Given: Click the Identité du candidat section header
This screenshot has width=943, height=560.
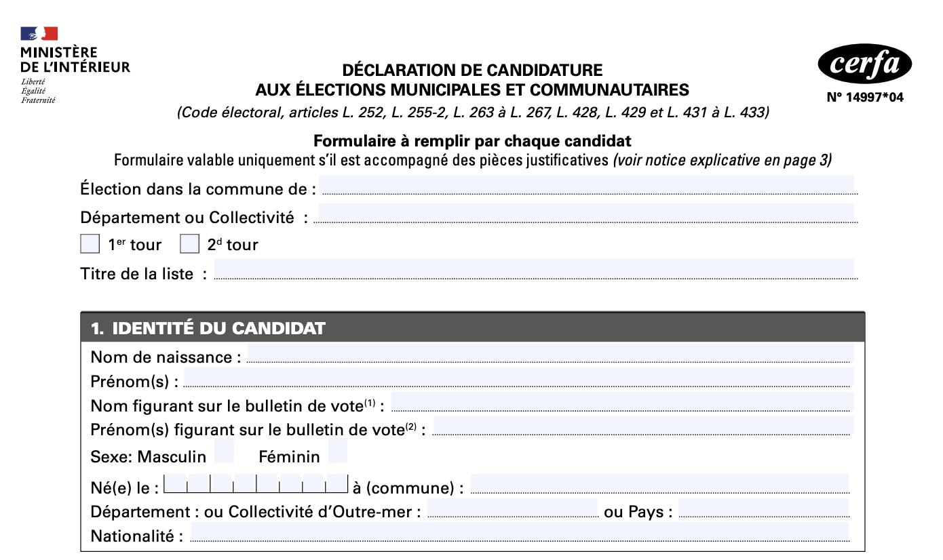Looking at the screenshot, I should pyautogui.click(x=472, y=328).
